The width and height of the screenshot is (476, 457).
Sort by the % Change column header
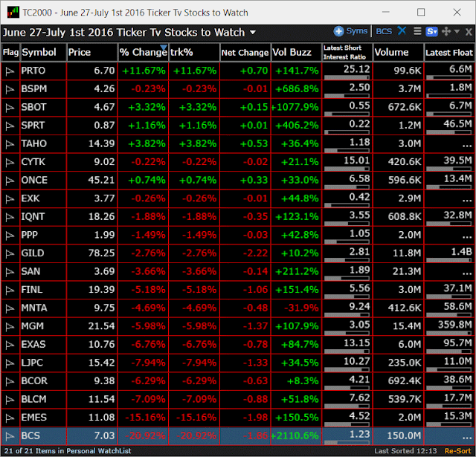pyautogui.click(x=143, y=53)
